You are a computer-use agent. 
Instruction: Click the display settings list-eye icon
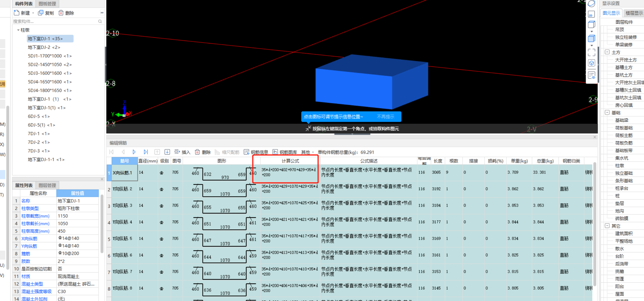(591, 75)
